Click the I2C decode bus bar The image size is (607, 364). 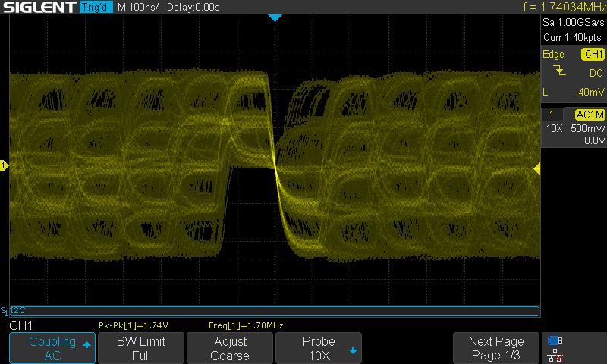[275, 311]
